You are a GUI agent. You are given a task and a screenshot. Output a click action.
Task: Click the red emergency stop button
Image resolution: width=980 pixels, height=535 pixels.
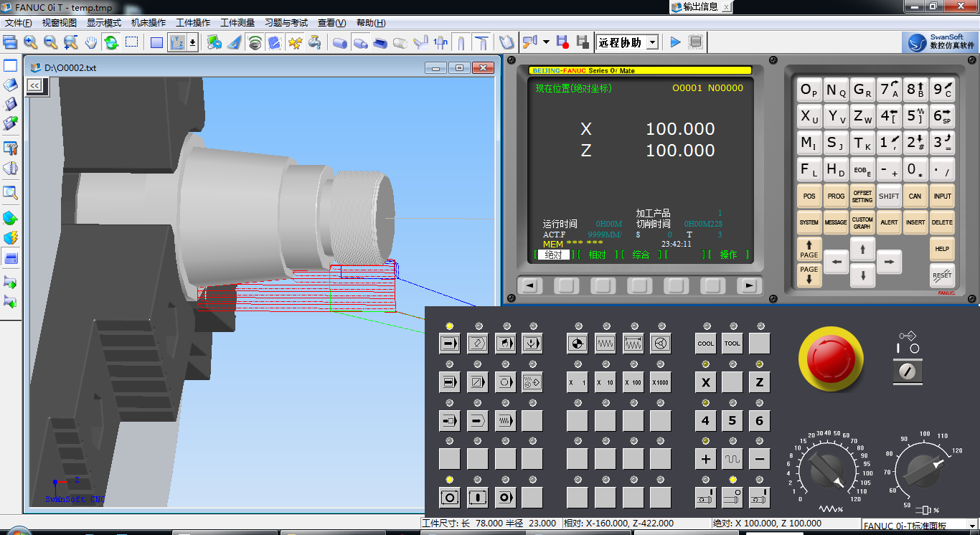click(x=831, y=359)
